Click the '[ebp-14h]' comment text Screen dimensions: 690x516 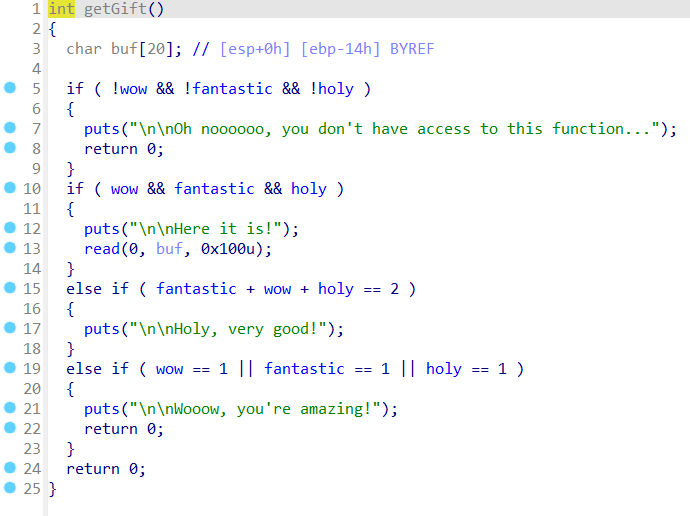click(x=340, y=49)
